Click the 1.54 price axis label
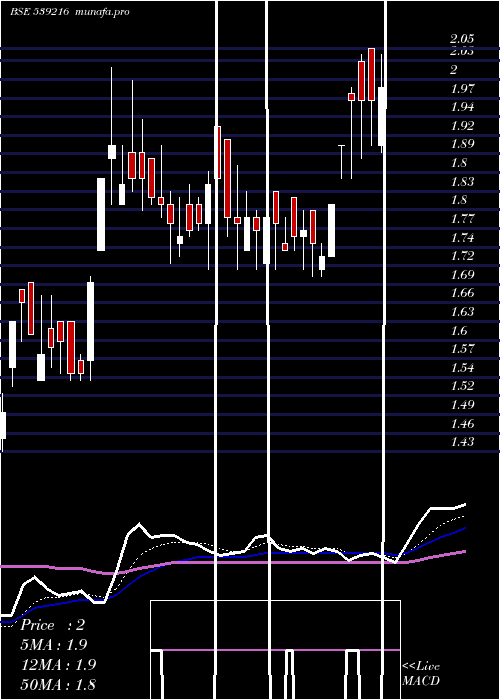500x700 pixels. click(x=462, y=368)
